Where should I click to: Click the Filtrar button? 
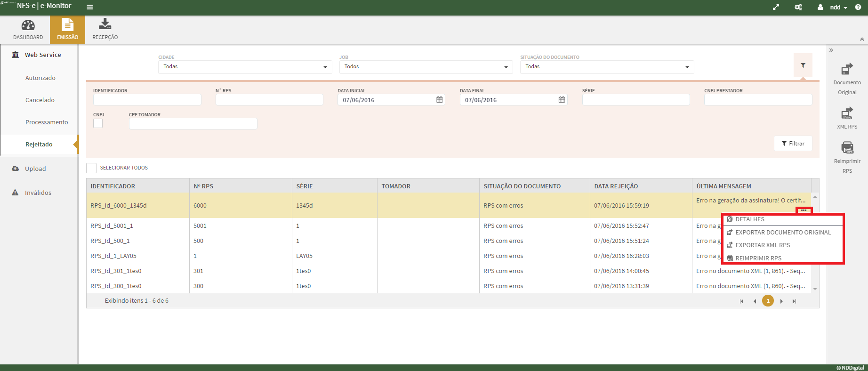793,144
